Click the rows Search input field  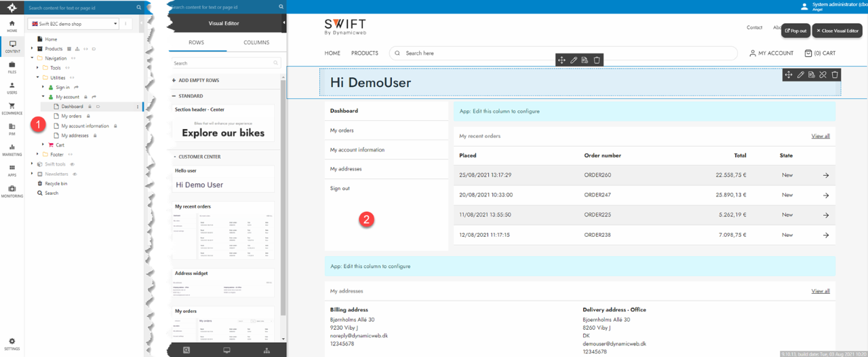(222, 63)
